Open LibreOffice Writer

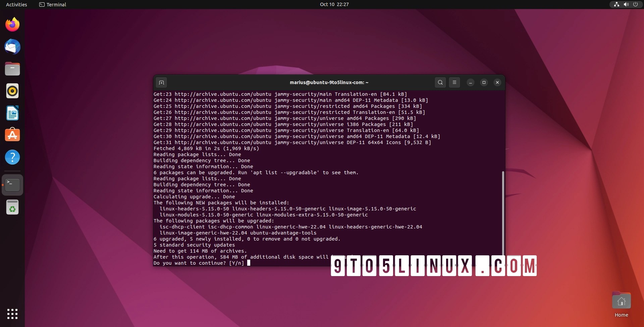12,113
